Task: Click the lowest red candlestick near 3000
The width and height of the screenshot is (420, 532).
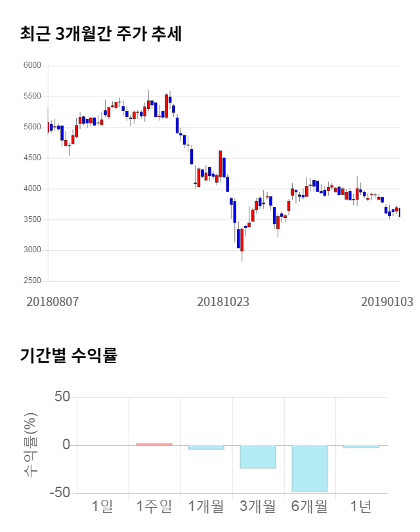Action: click(x=242, y=240)
